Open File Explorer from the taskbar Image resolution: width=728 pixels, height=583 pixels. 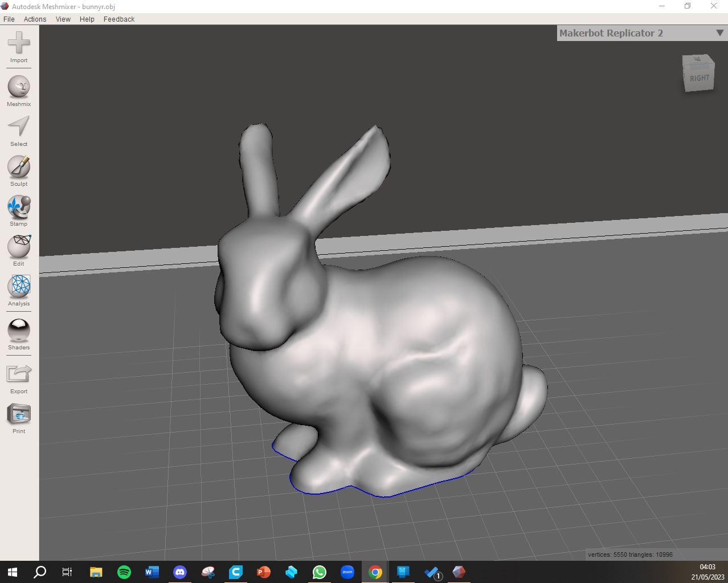coord(96,572)
